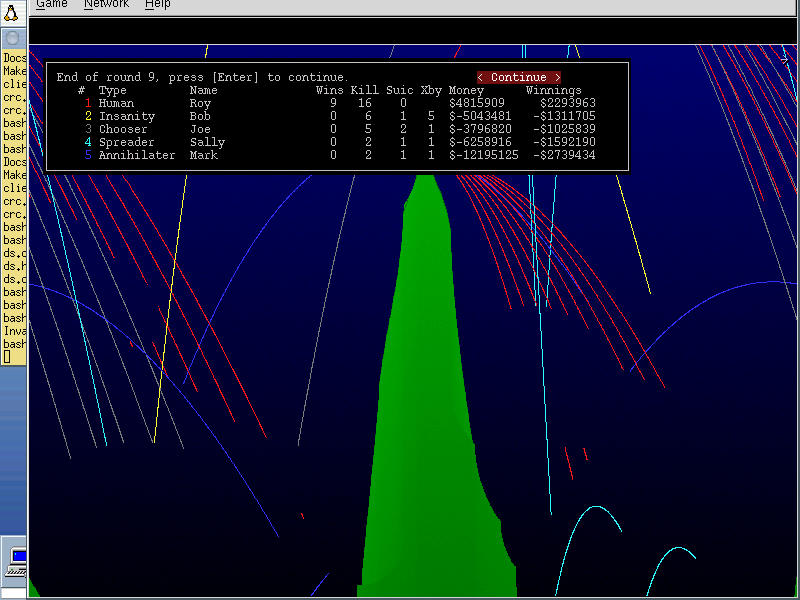Click Bob's winnings "-$1311705"
The image size is (800, 600).
click(x=564, y=116)
